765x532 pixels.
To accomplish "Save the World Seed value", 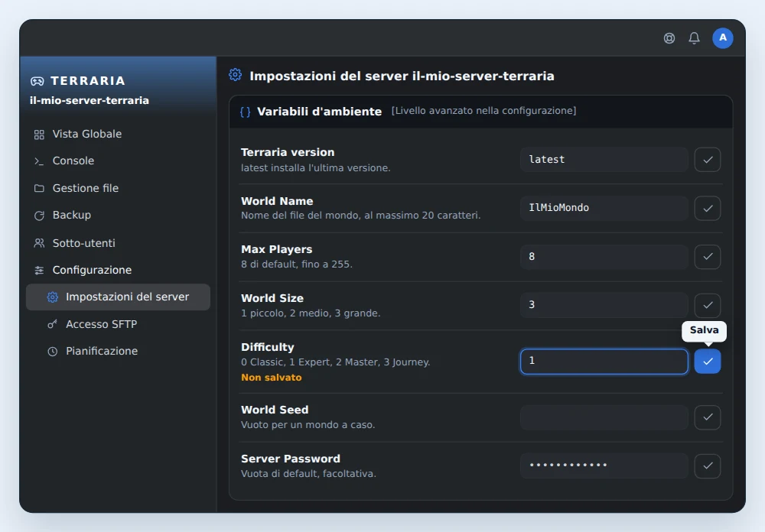I will (x=708, y=417).
